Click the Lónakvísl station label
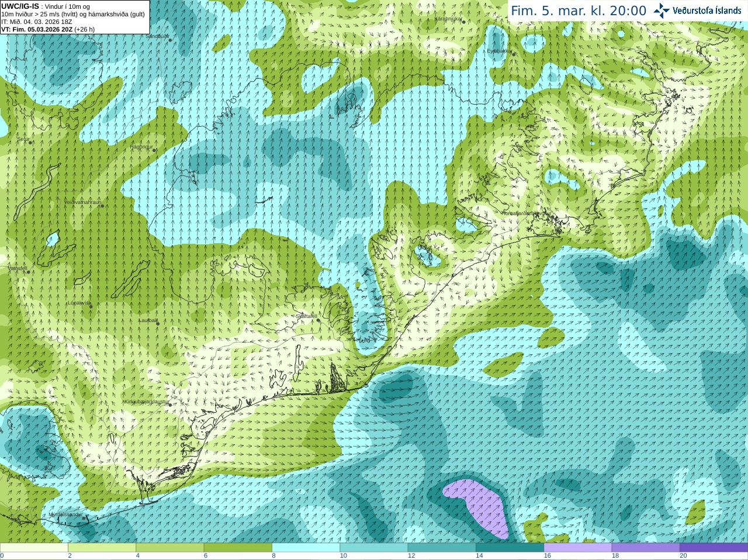The width and height of the screenshot is (748, 560). [79, 303]
